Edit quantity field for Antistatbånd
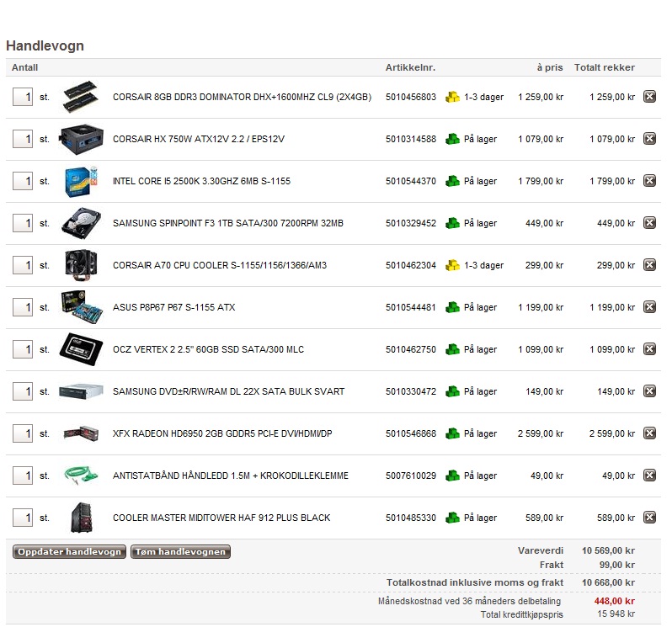Screen dimensions: 672x627 (23, 476)
